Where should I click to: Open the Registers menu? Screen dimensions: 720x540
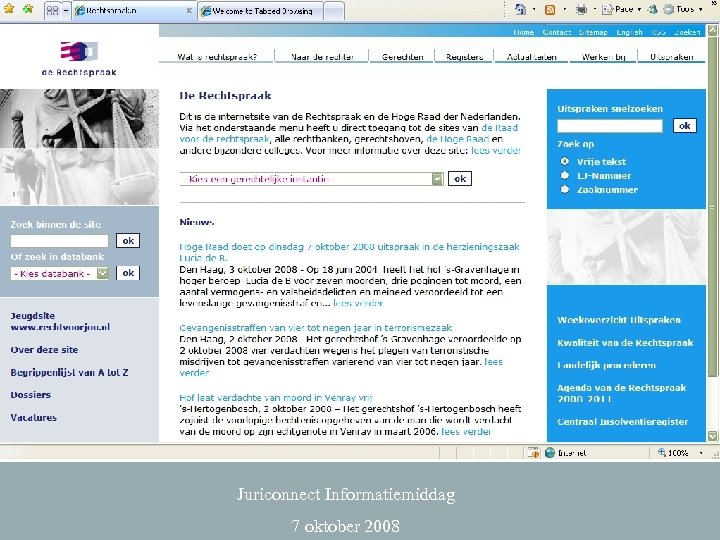click(465, 57)
